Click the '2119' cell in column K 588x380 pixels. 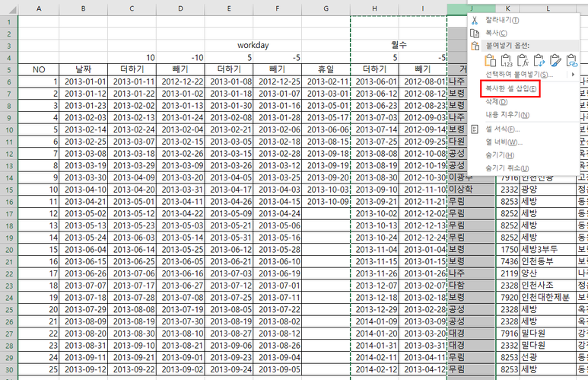[x=508, y=273]
